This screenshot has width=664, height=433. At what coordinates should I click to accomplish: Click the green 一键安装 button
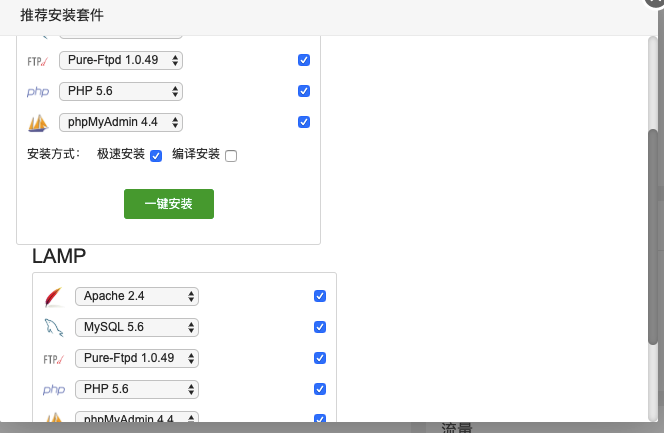pyautogui.click(x=169, y=204)
